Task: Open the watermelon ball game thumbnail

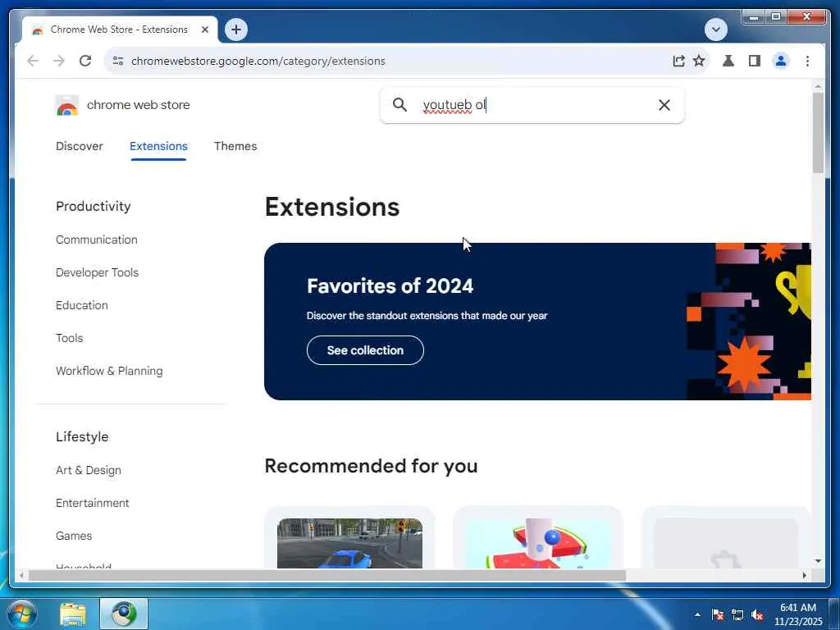Action: point(538,543)
